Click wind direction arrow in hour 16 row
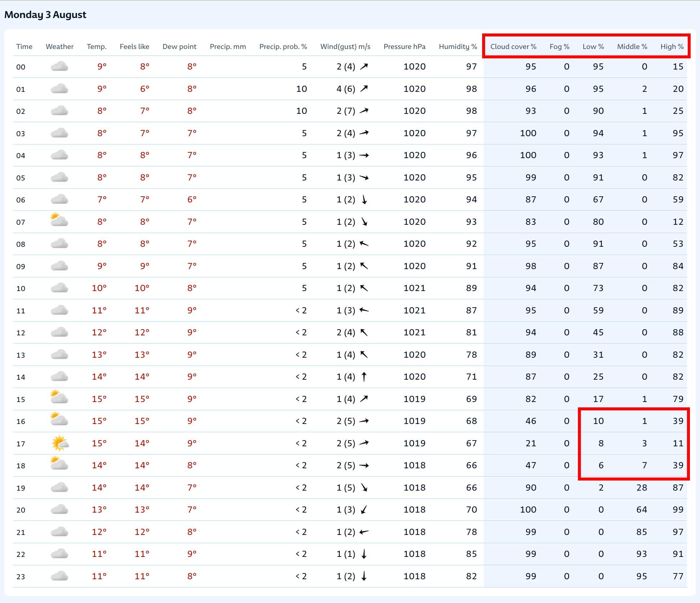700x603 pixels. [364, 421]
